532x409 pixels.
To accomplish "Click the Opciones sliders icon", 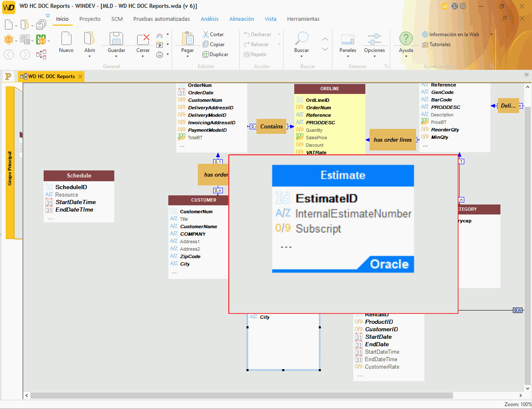I will 374,39.
